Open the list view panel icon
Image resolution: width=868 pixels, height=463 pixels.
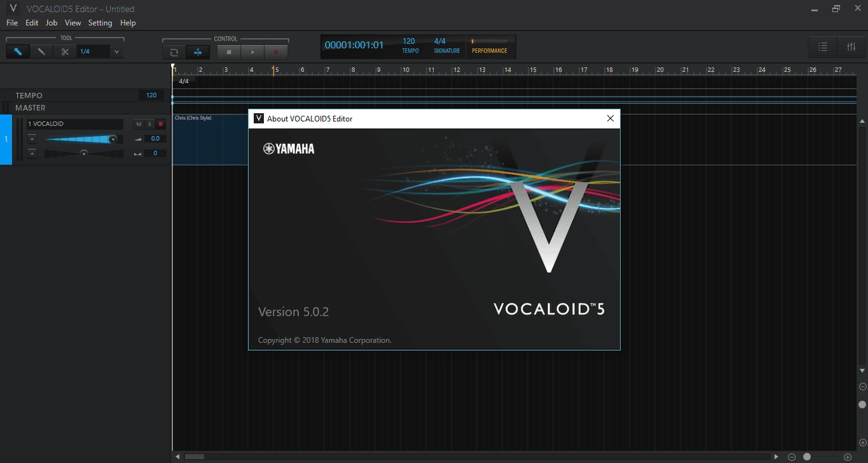822,46
